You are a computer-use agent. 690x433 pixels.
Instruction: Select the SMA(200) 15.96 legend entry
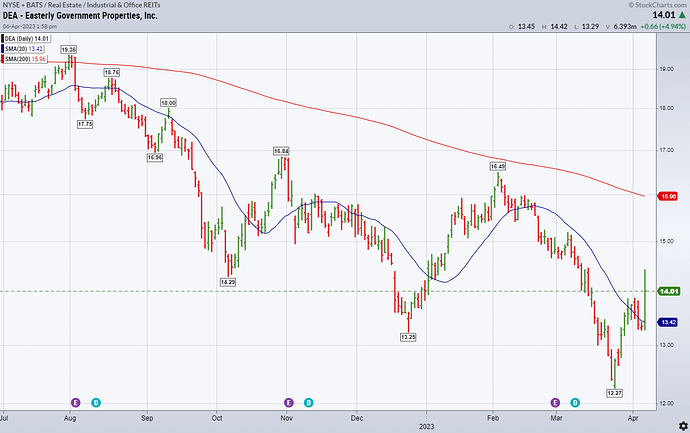click(24, 59)
